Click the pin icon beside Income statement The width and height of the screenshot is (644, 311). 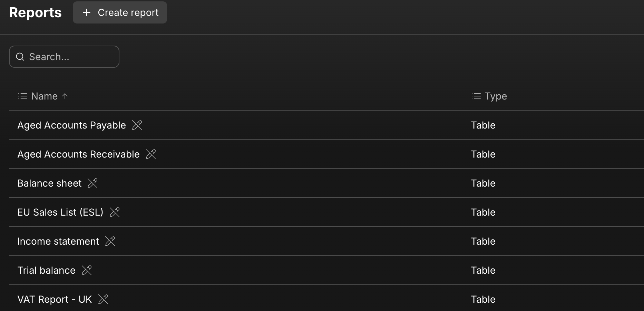pyautogui.click(x=110, y=241)
